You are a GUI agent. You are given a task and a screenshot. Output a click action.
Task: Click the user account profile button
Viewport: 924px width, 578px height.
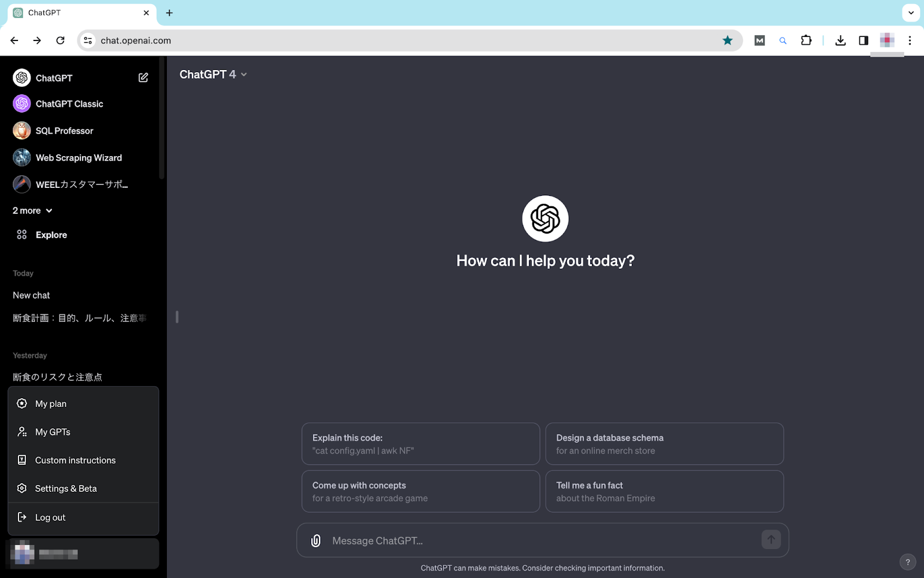[x=83, y=554]
